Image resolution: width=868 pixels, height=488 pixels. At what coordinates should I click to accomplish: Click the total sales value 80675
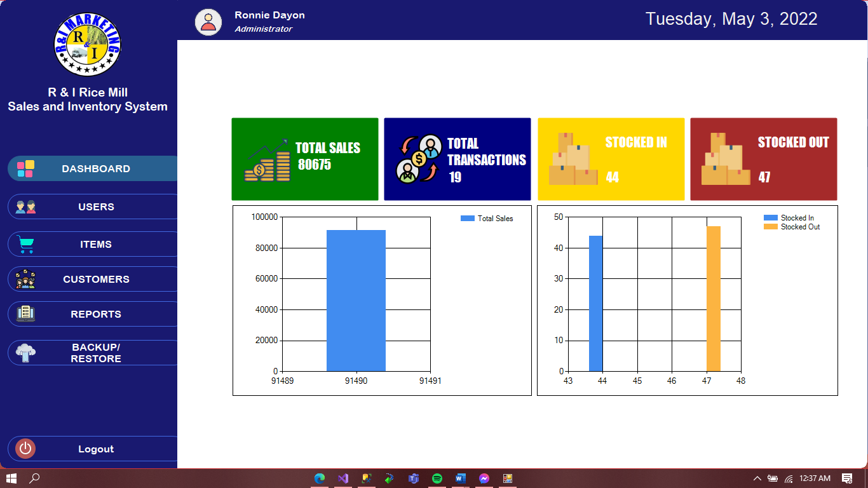point(315,165)
